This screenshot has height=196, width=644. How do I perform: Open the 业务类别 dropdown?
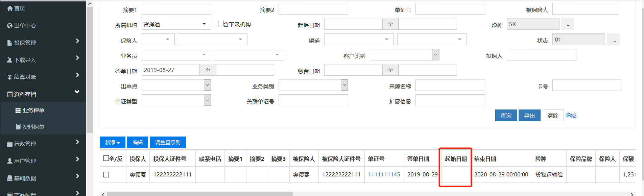313,85
